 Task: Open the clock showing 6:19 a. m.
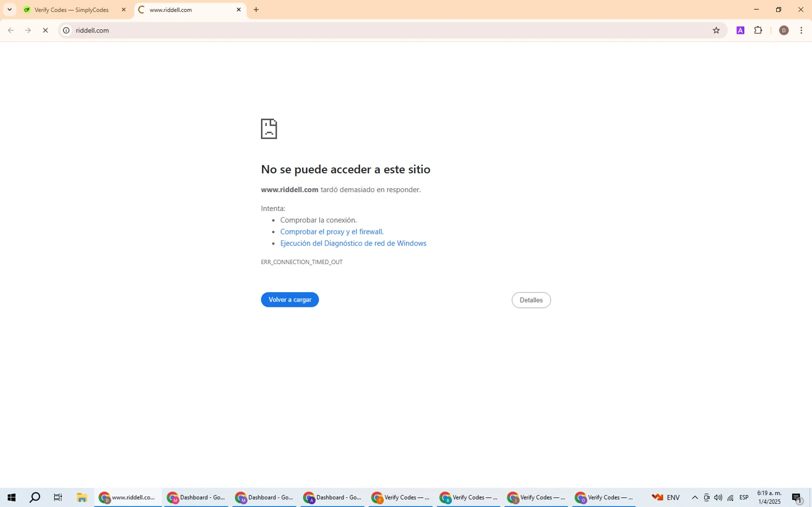tap(769, 497)
